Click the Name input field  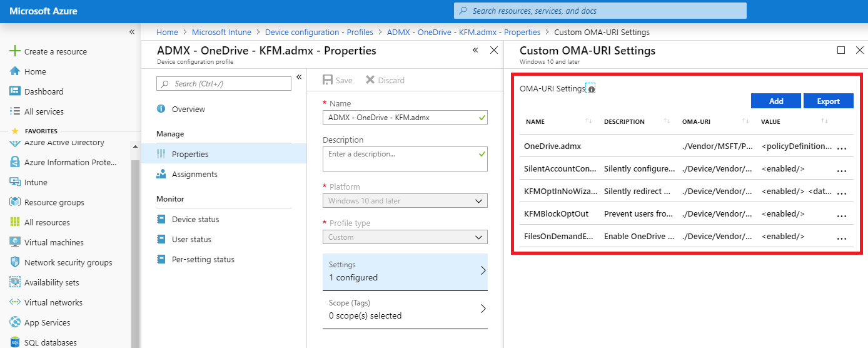405,117
